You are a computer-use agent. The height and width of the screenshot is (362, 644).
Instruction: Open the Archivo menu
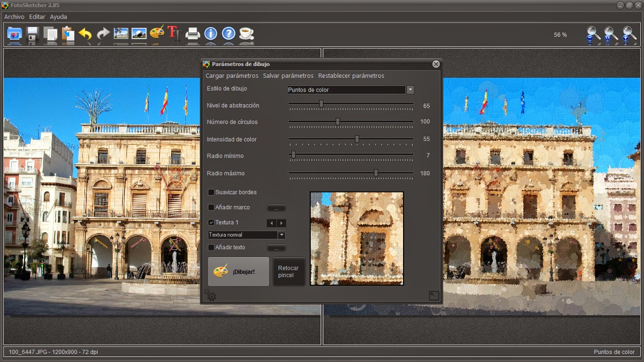(14, 17)
